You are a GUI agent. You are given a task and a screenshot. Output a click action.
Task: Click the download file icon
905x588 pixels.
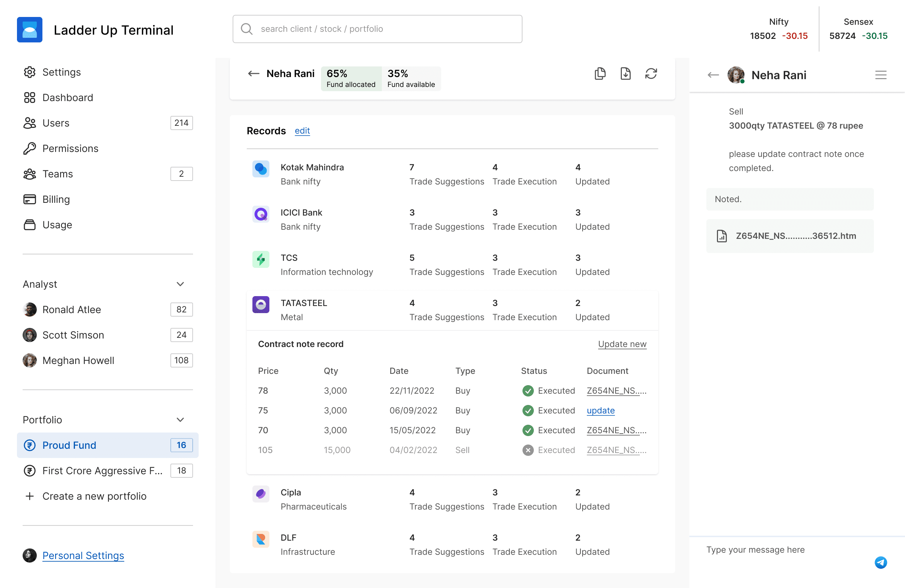coord(625,74)
